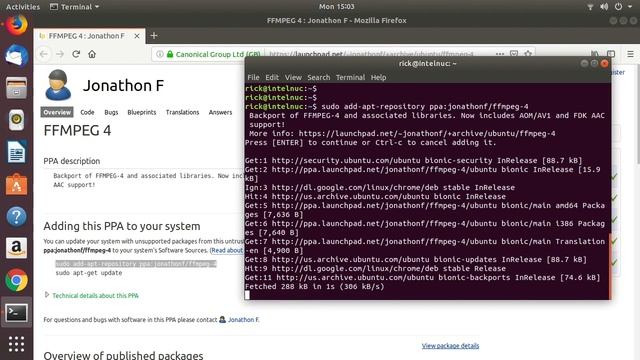Switch to the Answers tab

click(220, 112)
